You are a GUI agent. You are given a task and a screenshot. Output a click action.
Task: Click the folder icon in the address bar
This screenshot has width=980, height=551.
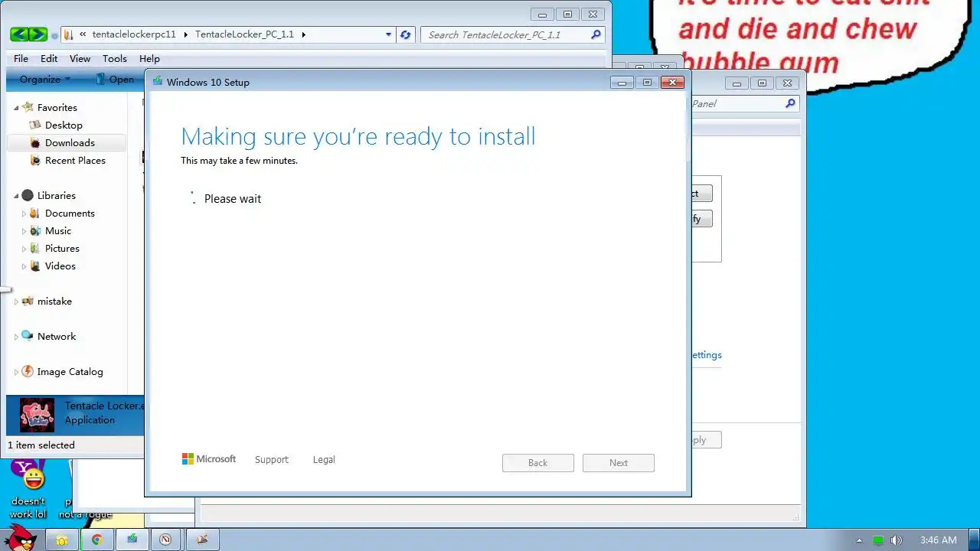68,34
